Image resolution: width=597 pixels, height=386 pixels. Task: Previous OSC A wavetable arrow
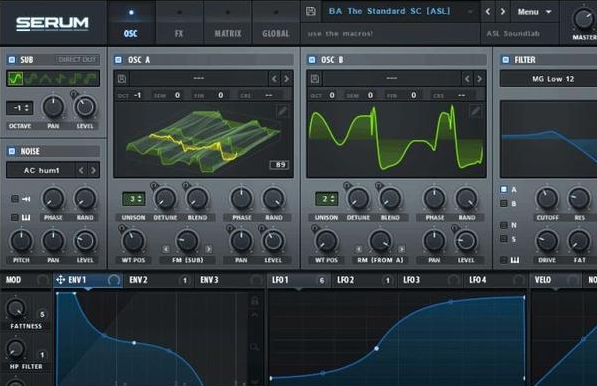(275, 79)
